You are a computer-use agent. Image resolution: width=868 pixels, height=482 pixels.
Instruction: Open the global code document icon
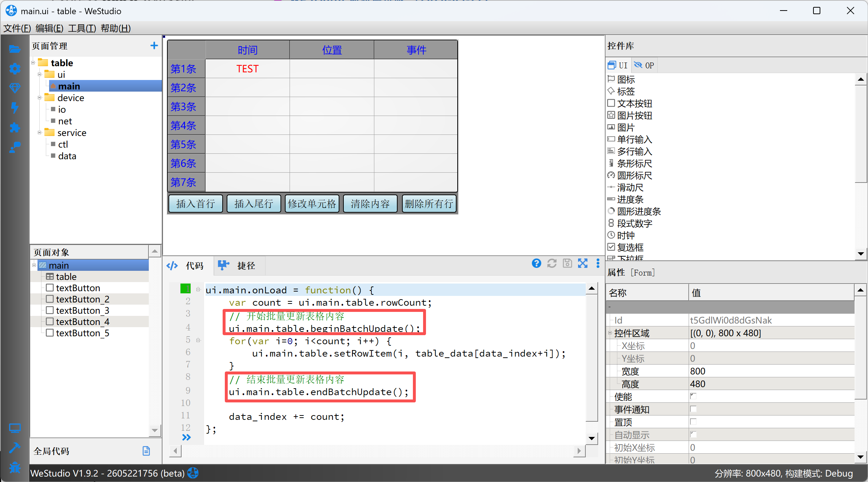click(x=146, y=451)
